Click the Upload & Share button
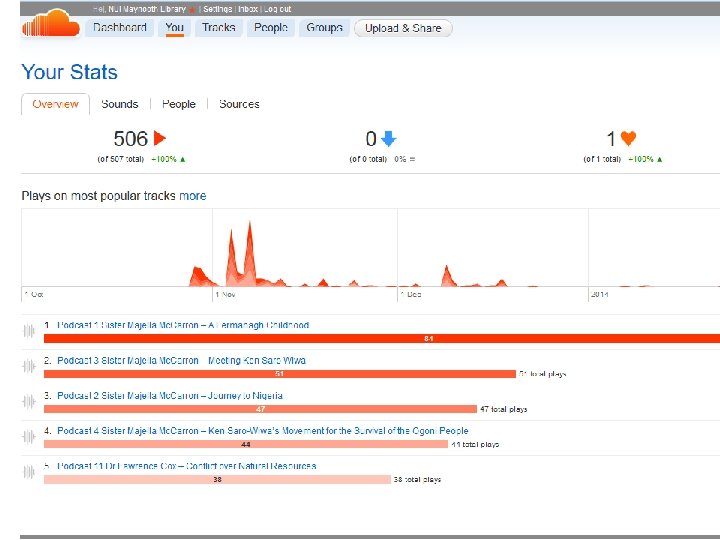This screenshot has height=540, width=720. pyautogui.click(x=403, y=28)
